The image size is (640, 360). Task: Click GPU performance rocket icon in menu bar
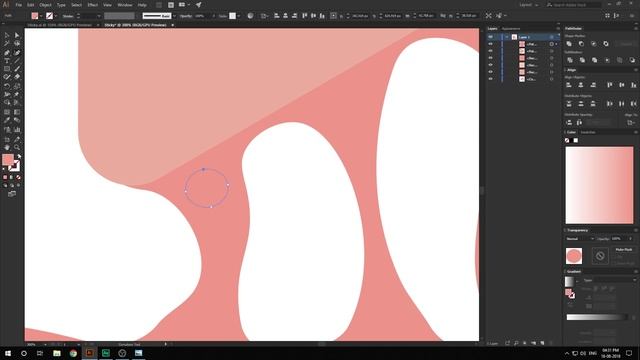pos(198,5)
